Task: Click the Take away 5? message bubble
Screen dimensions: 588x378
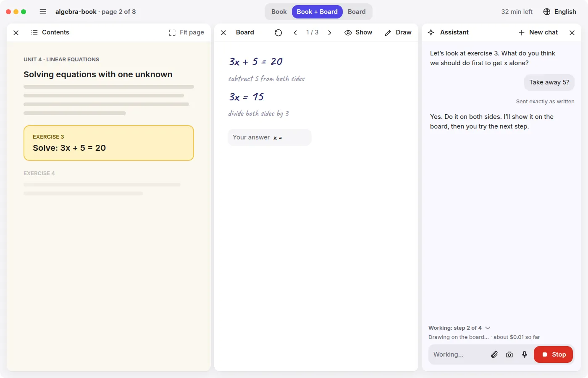Action: tap(549, 82)
